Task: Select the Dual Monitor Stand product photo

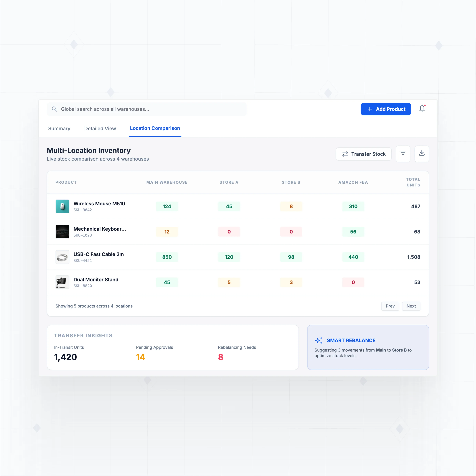Action: click(x=62, y=282)
